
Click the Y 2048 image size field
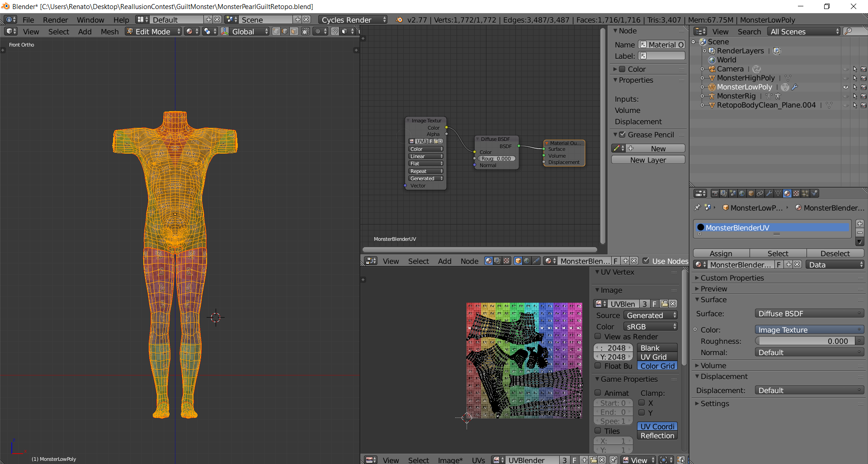coord(613,356)
